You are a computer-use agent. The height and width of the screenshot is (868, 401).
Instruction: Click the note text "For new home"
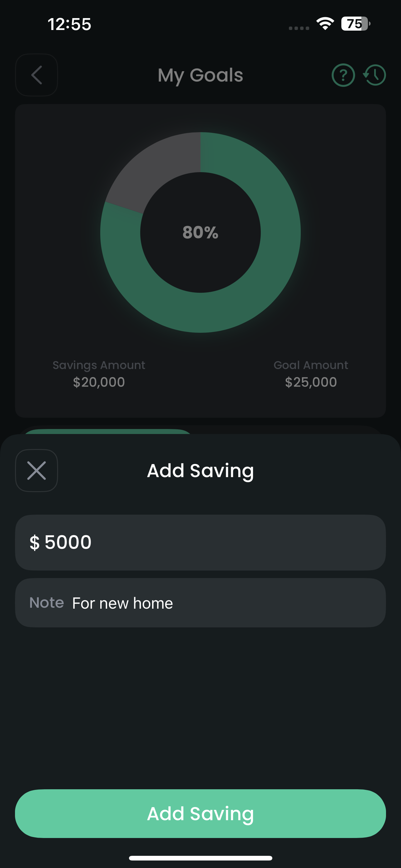coord(122,603)
